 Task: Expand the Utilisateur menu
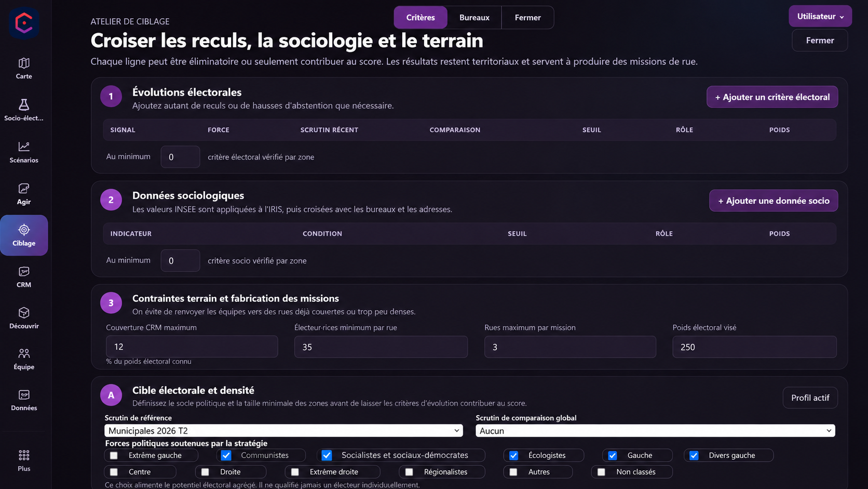[x=820, y=17]
